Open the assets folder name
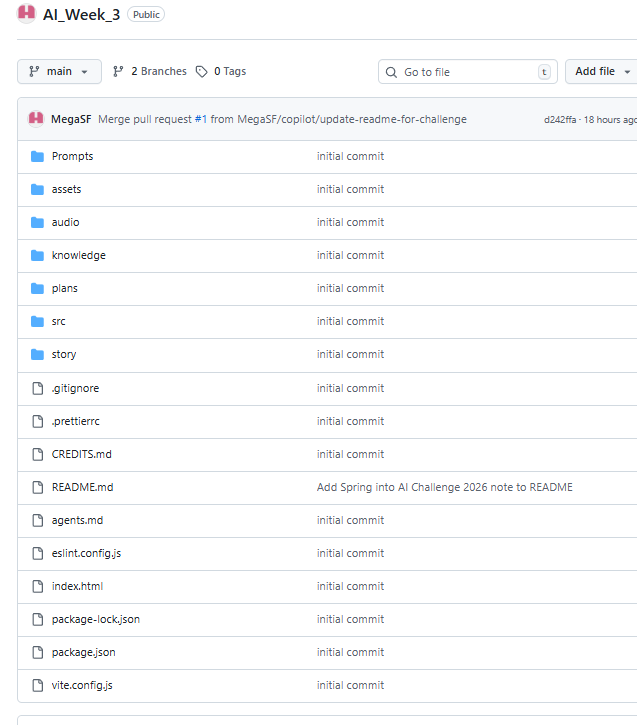The image size is (637, 725). [x=67, y=189]
